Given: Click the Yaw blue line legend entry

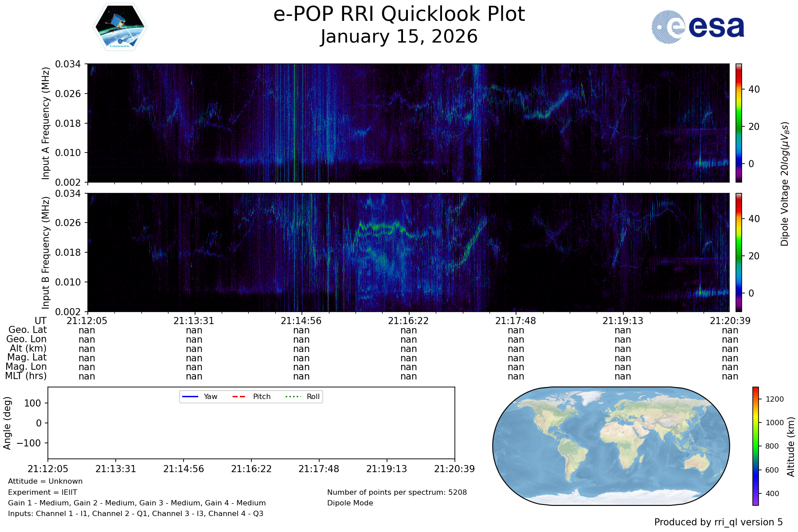Looking at the screenshot, I should [199, 396].
